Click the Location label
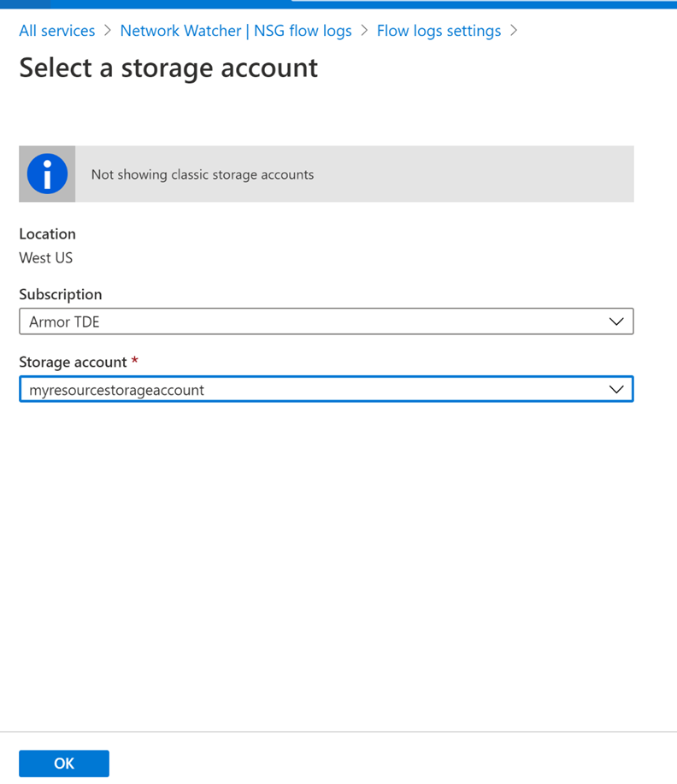Image resolution: width=677 pixels, height=784 pixels. pyautogui.click(x=47, y=233)
